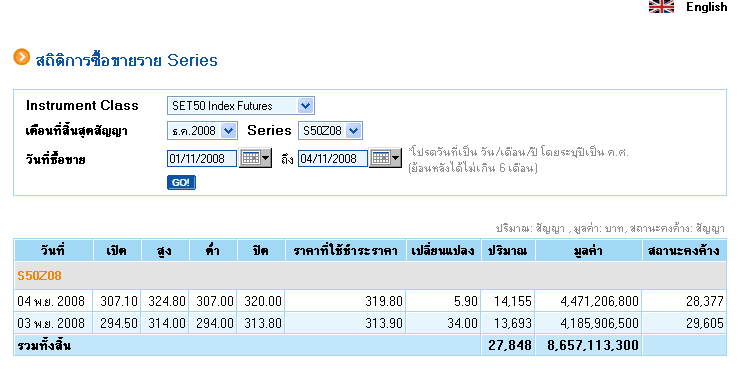Open the Series S50Z08 dropdown

(x=330, y=131)
